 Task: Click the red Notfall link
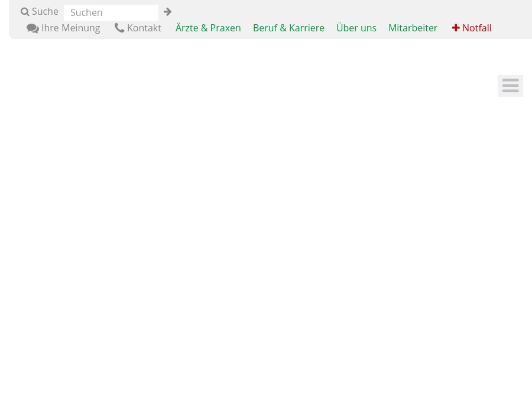476,28
